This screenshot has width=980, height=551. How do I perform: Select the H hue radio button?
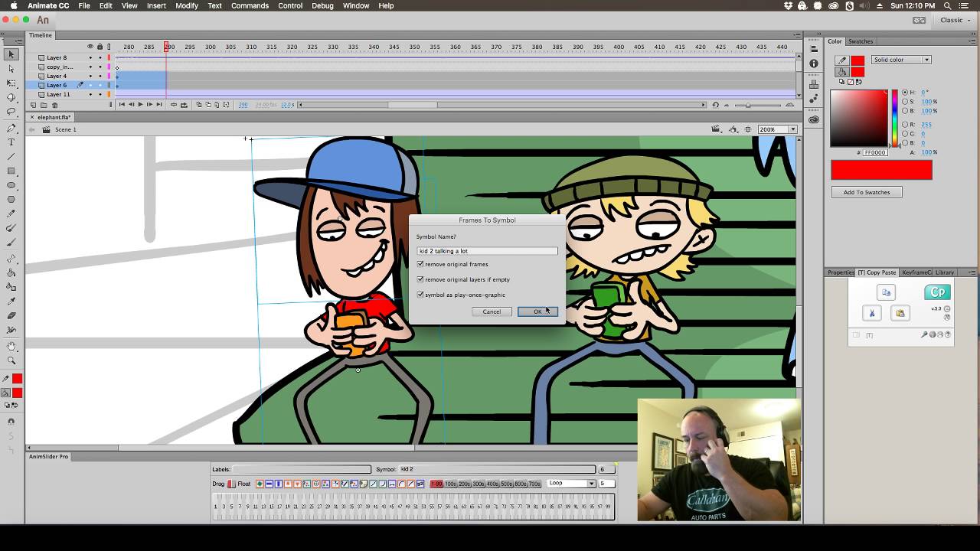[905, 93]
